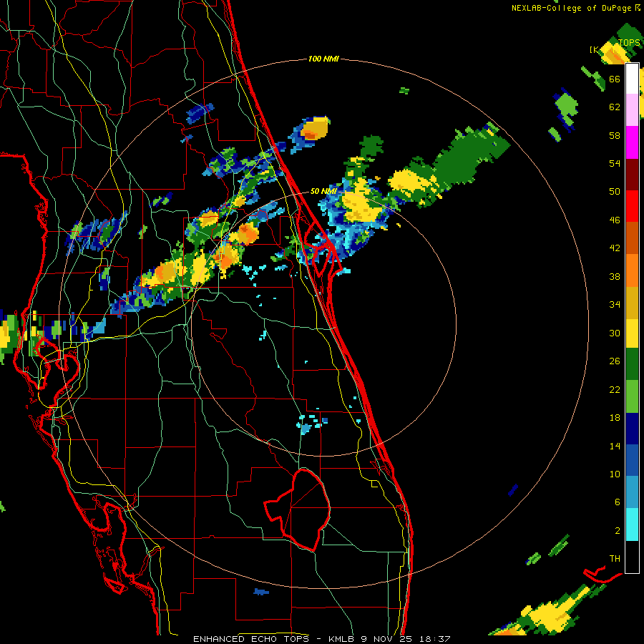Select the light sky-blue legend swatch

tap(632, 492)
